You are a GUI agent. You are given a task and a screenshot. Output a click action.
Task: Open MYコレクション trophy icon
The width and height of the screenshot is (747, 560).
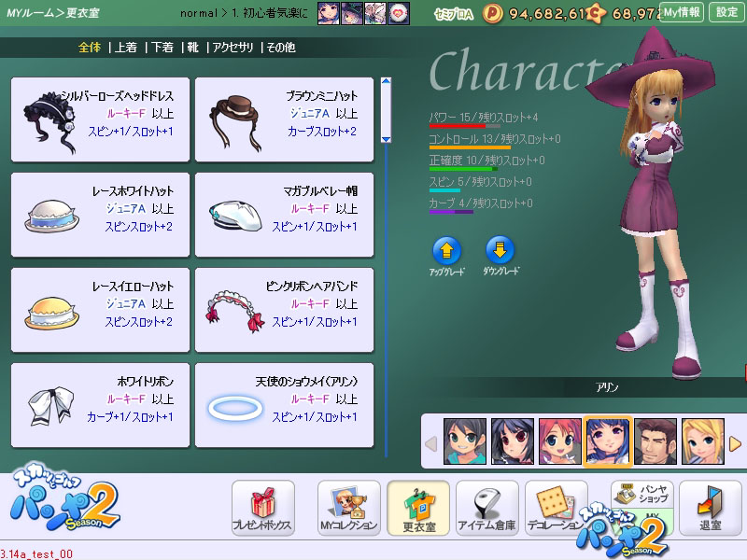pyautogui.click(x=348, y=509)
